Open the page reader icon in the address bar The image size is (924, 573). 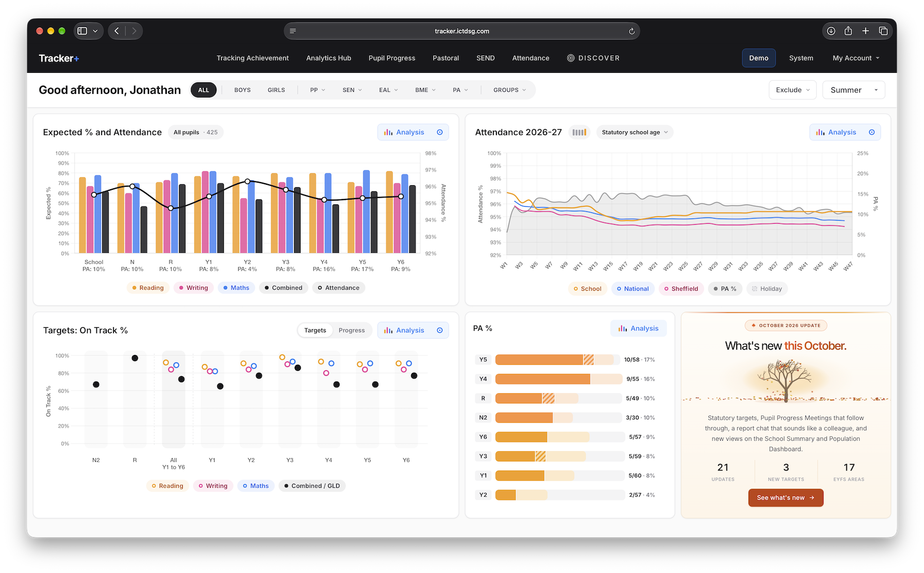coord(293,31)
